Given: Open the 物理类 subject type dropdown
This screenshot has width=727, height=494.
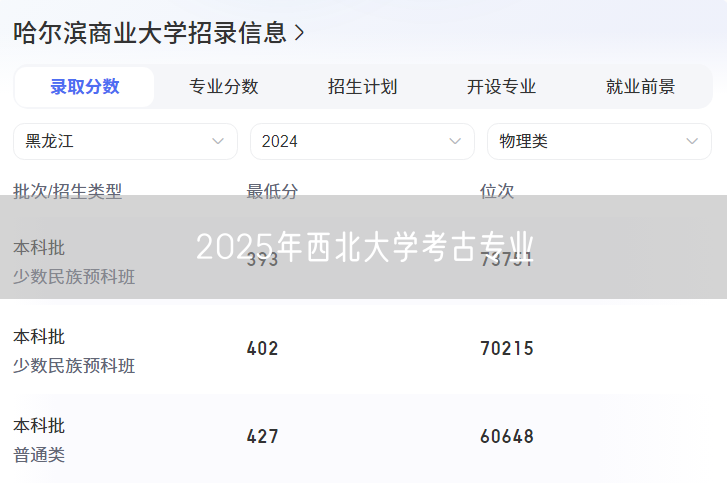Looking at the screenshot, I should pos(598,141).
